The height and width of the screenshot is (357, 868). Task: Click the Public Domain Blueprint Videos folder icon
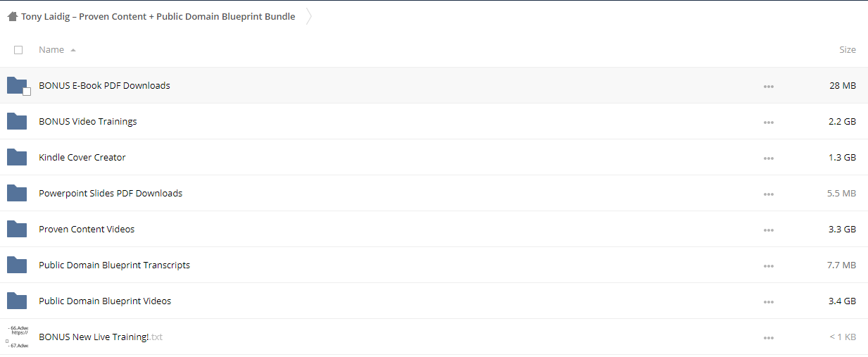pos(17,301)
